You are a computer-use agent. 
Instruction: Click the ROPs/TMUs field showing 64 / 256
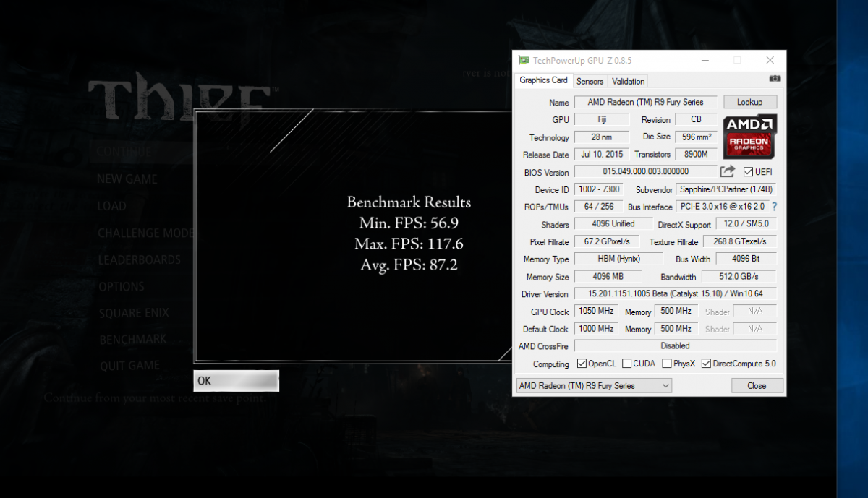pyautogui.click(x=598, y=207)
